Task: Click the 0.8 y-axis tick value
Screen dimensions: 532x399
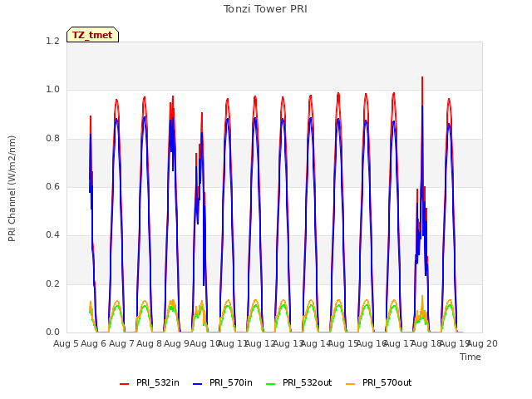Action: [x=53, y=139]
